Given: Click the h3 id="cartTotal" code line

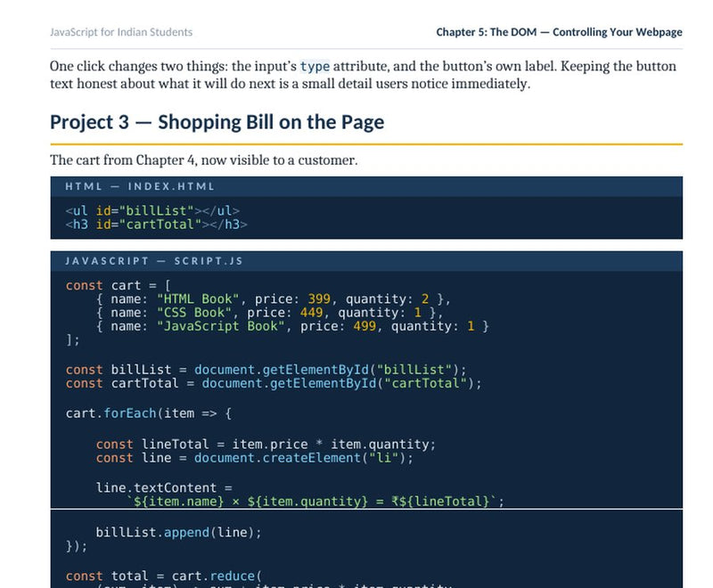Looking at the screenshot, I should pos(157,225).
